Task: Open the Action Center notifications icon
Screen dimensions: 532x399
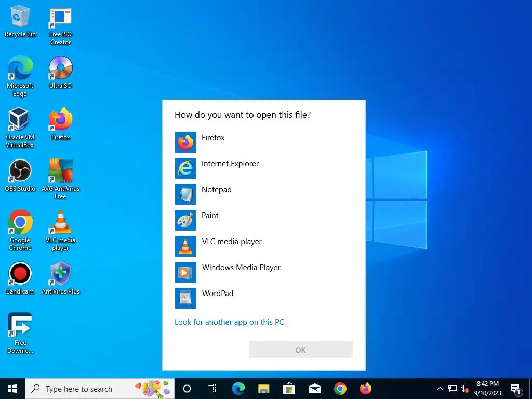Action: click(516, 389)
